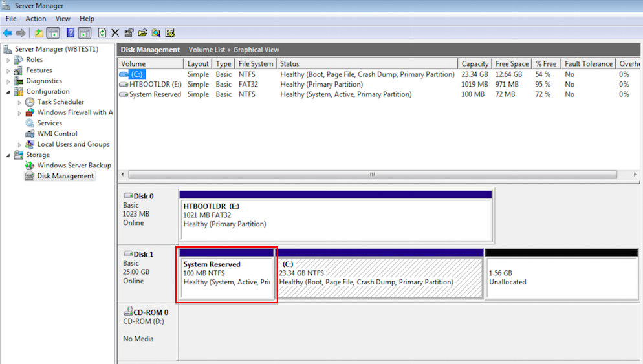Toggle the Show/Hide Action Pane icon
Image resolution: width=643 pixels, height=364 pixels.
(x=85, y=33)
